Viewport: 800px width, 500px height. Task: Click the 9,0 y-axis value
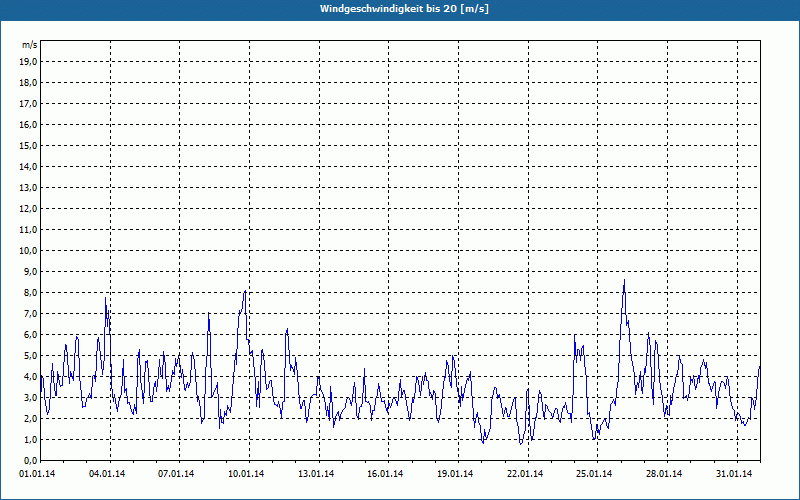coord(30,271)
